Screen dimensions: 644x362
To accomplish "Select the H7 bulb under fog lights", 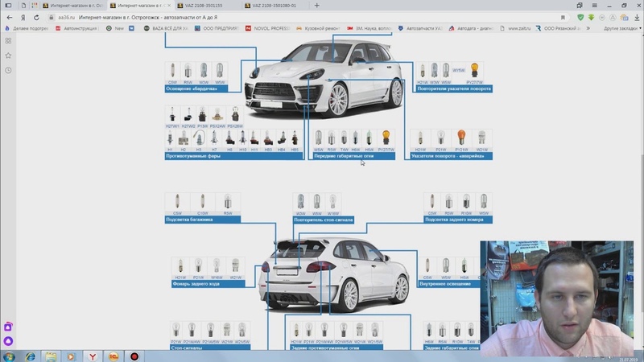I will pos(214,138).
